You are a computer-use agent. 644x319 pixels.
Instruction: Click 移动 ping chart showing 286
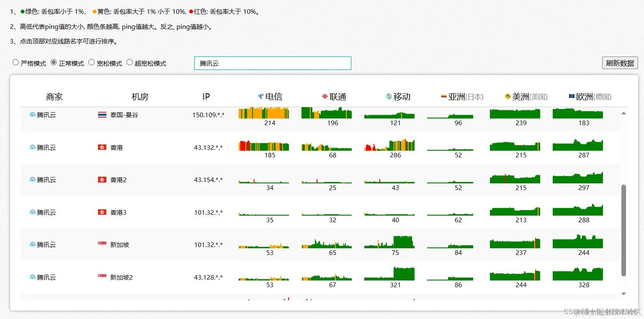click(x=389, y=145)
